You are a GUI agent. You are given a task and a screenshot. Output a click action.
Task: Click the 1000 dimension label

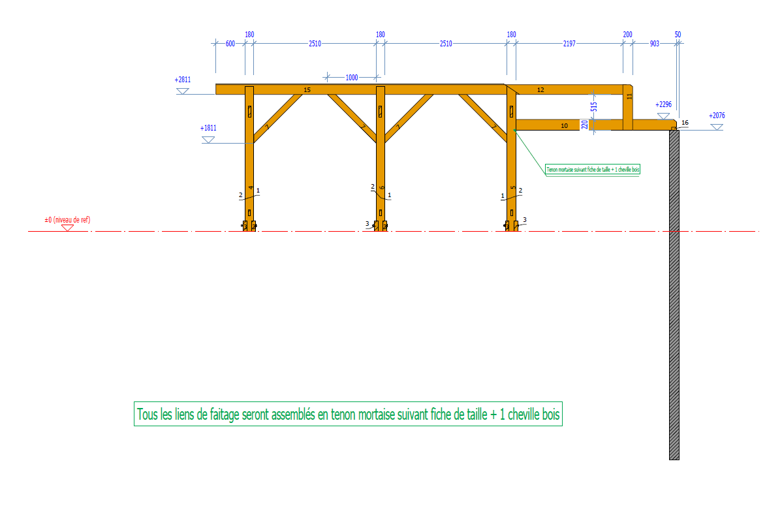point(351,78)
